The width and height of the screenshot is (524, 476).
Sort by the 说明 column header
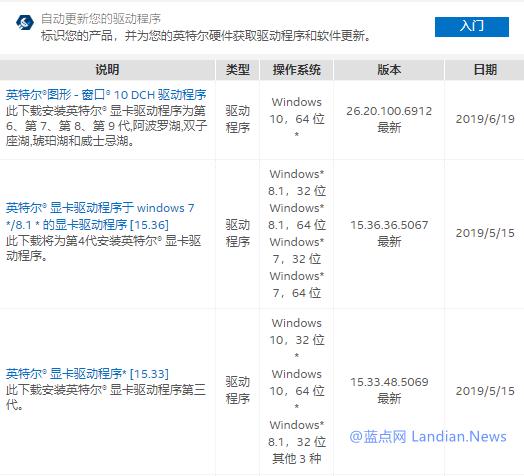pyautogui.click(x=107, y=70)
